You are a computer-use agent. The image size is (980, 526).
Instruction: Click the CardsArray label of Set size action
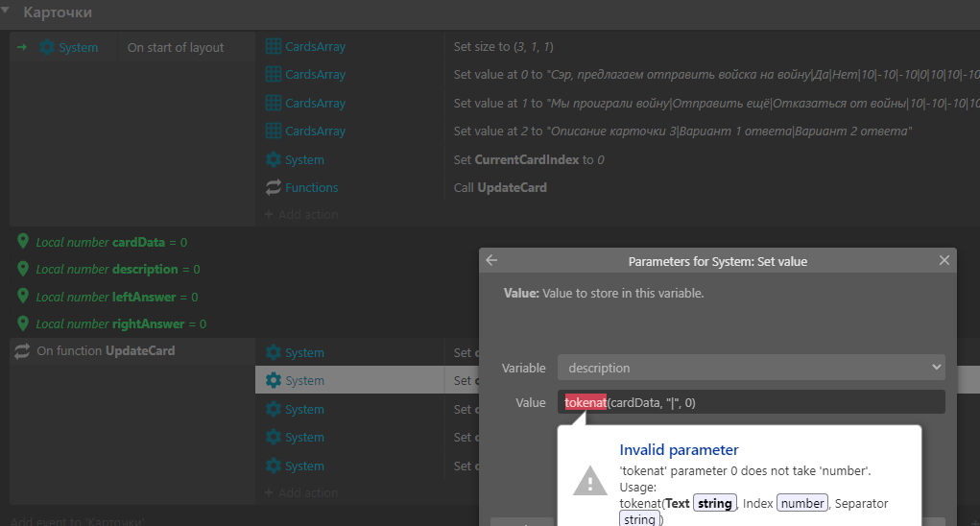[315, 46]
